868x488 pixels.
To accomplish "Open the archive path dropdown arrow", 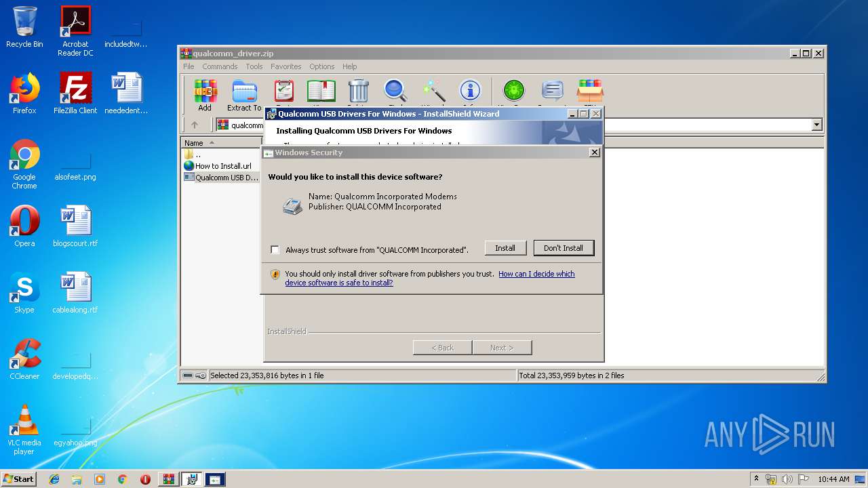I will pyautogui.click(x=816, y=125).
